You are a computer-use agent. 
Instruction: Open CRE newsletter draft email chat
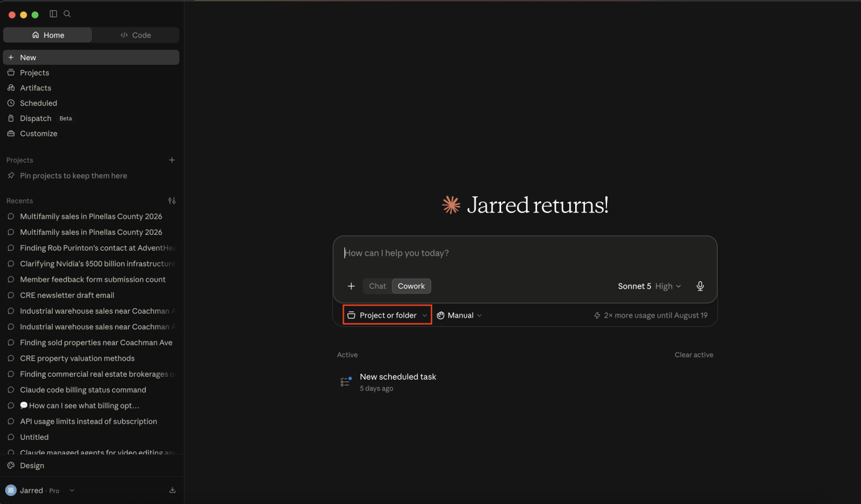[x=91, y=295]
